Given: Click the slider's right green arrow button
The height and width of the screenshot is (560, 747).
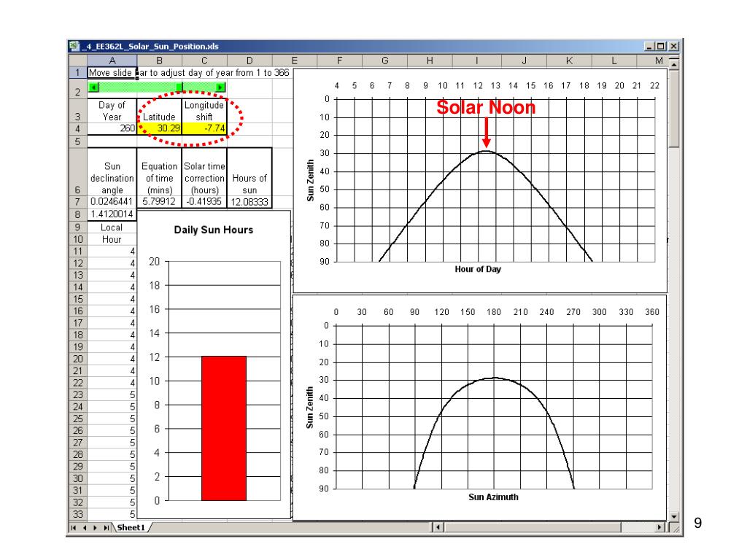Looking at the screenshot, I should coord(220,87).
